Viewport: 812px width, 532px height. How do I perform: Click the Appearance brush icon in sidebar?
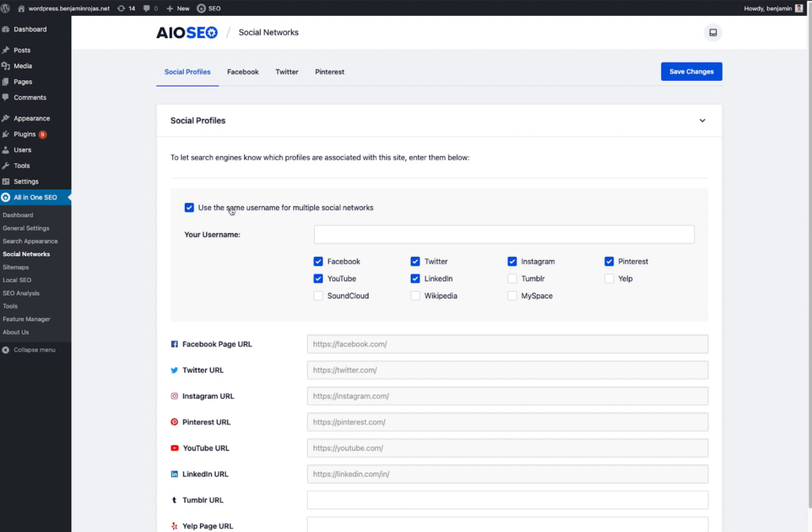6,119
